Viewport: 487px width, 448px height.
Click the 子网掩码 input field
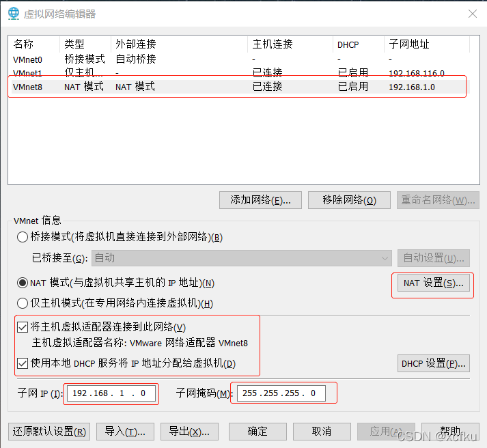point(281,393)
